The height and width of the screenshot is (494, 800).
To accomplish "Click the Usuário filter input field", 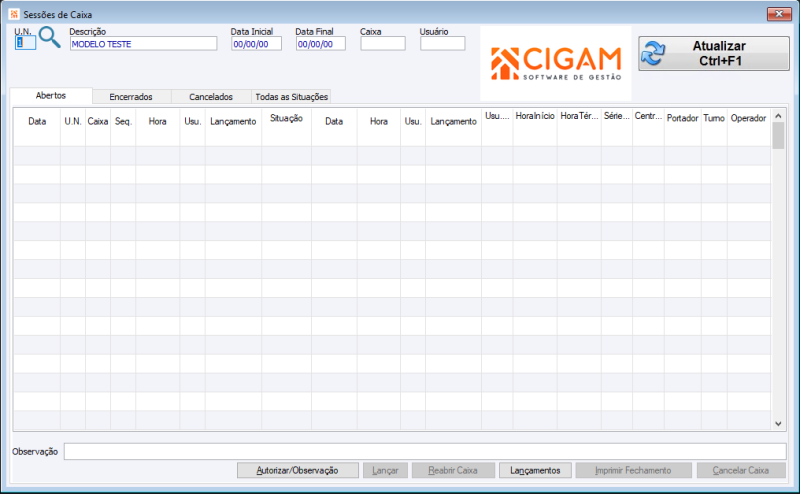I will tap(442, 44).
